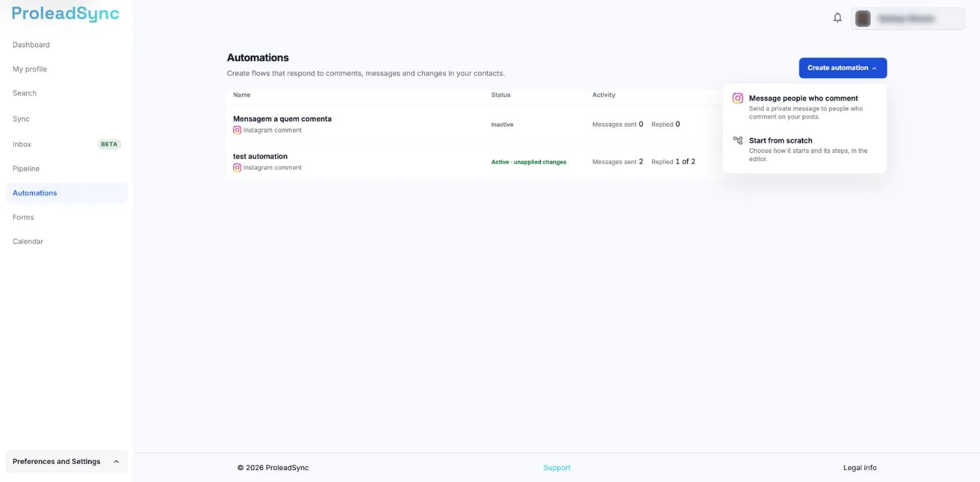
Task: Expand Preferences and Settings menu
Action: (x=67, y=461)
